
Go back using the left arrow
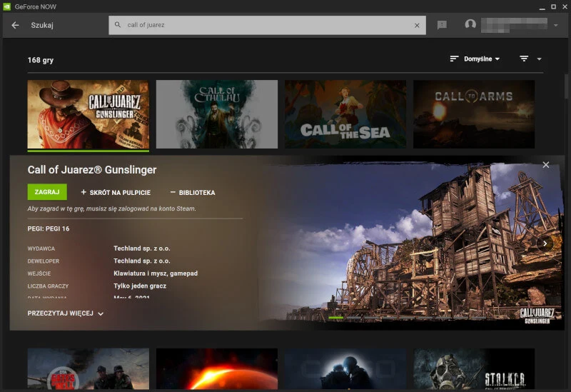pos(15,25)
